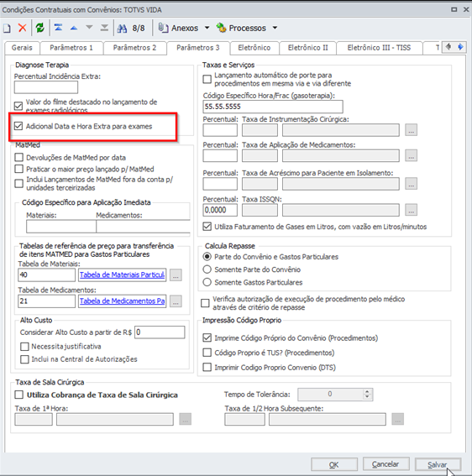Enable Utiliza Cobrança de Taxa de Sala Cirúrgica

pyautogui.click(x=18, y=395)
